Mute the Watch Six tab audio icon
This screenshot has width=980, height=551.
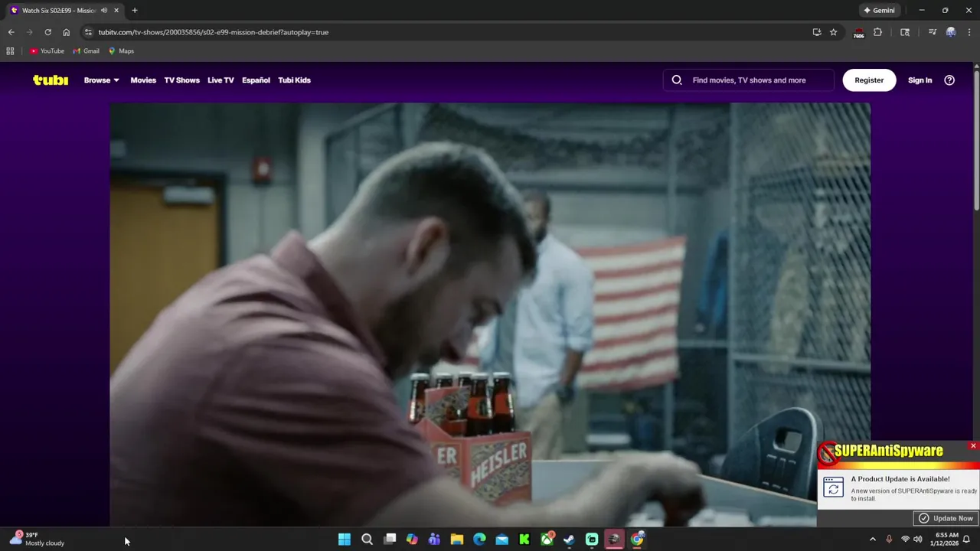tap(104, 10)
